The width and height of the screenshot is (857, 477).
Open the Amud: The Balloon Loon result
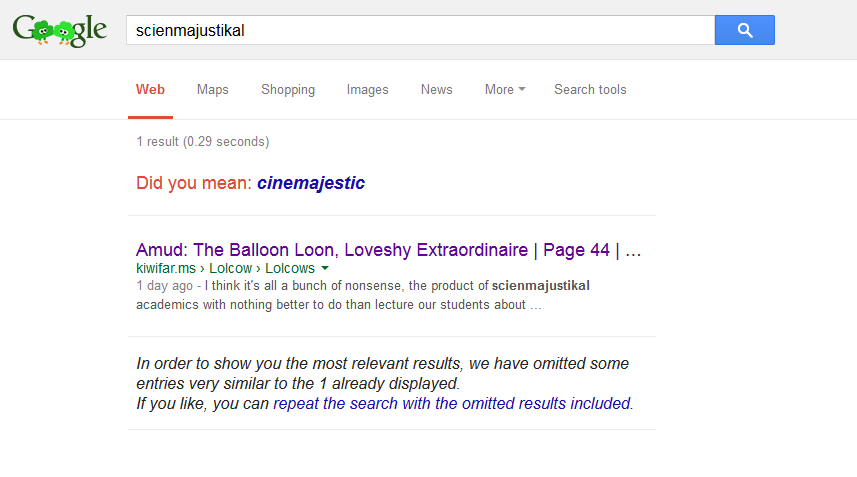[389, 250]
